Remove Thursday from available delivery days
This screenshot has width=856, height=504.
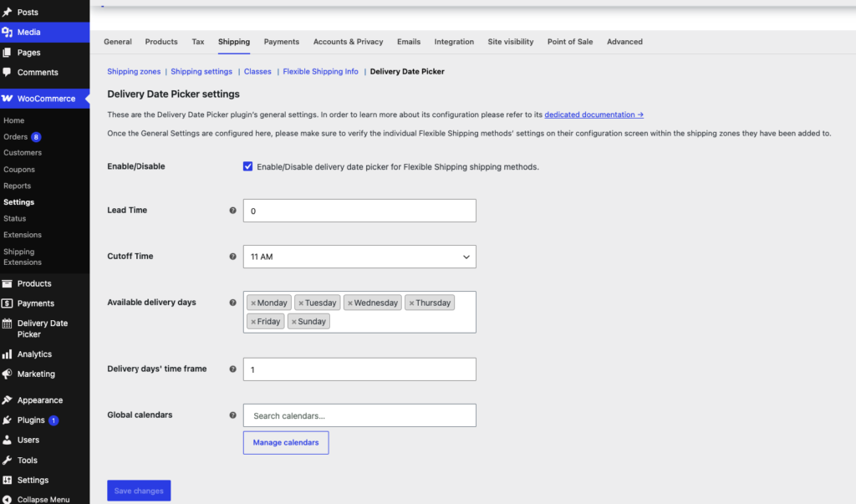tap(411, 303)
